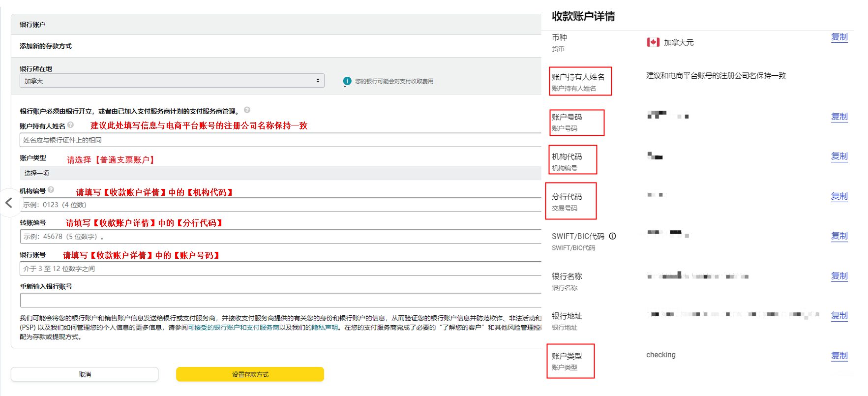Click the Canadian flag icon beside 加拿大元
The image size is (868, 396).
(653, 42)
